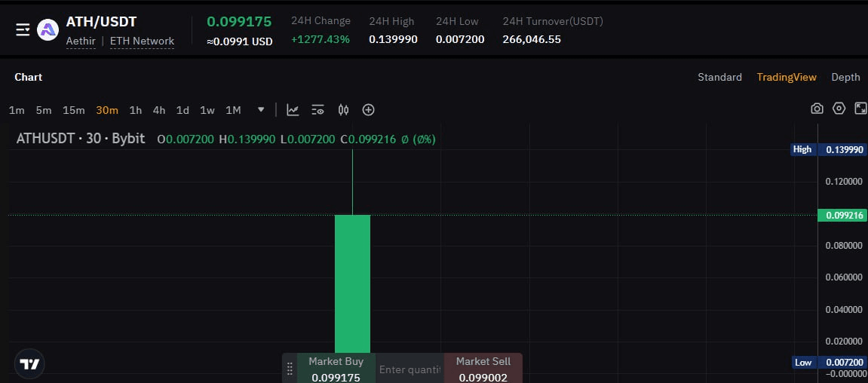868x383 pixels.
Task: Click the Market Buy button
Action: (336, 369)
